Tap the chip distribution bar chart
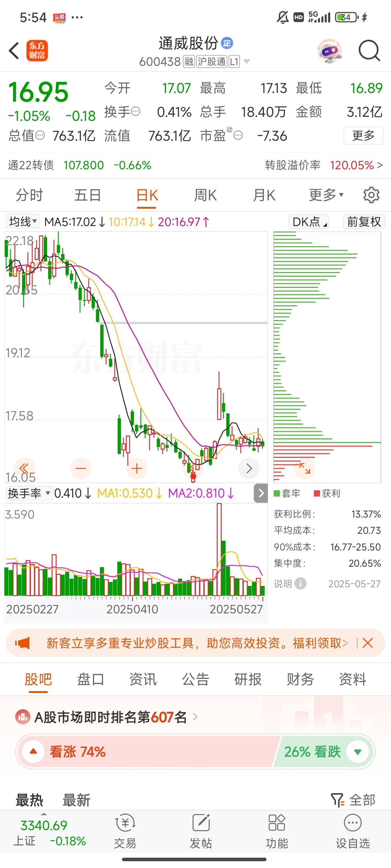Screen dimensions: 391x868 [327, 357]
